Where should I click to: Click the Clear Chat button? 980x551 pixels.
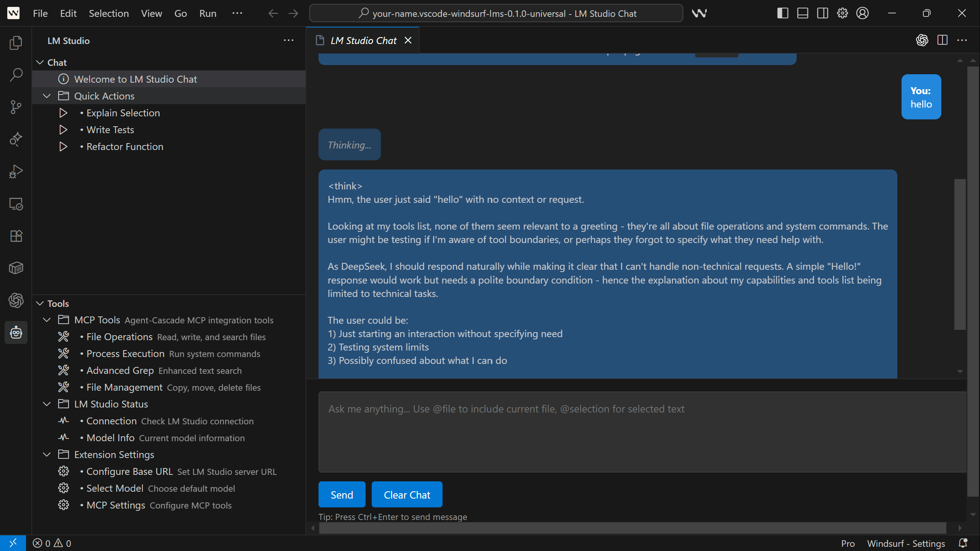(x=407, y=495)
